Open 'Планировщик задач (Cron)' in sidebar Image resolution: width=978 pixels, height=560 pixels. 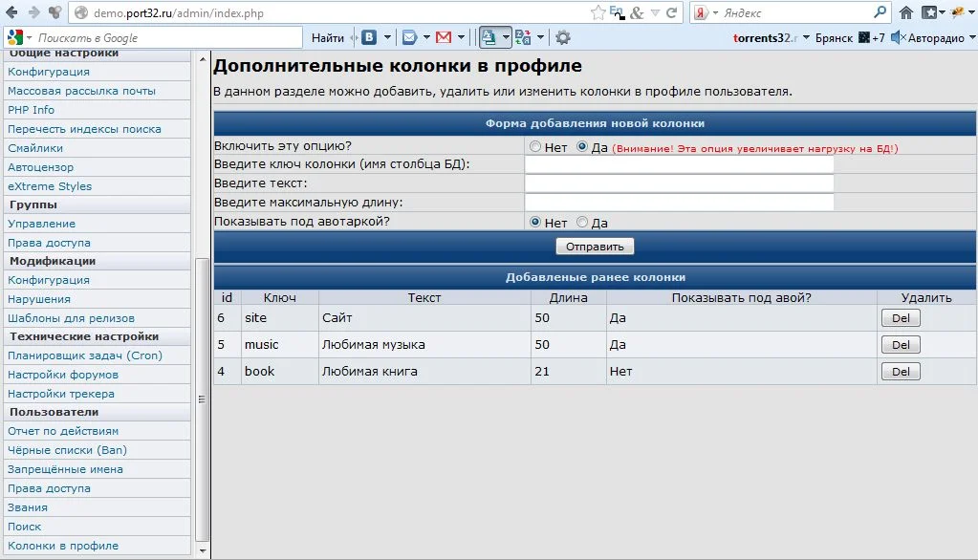pyautogui.click(x=85, y=355)
